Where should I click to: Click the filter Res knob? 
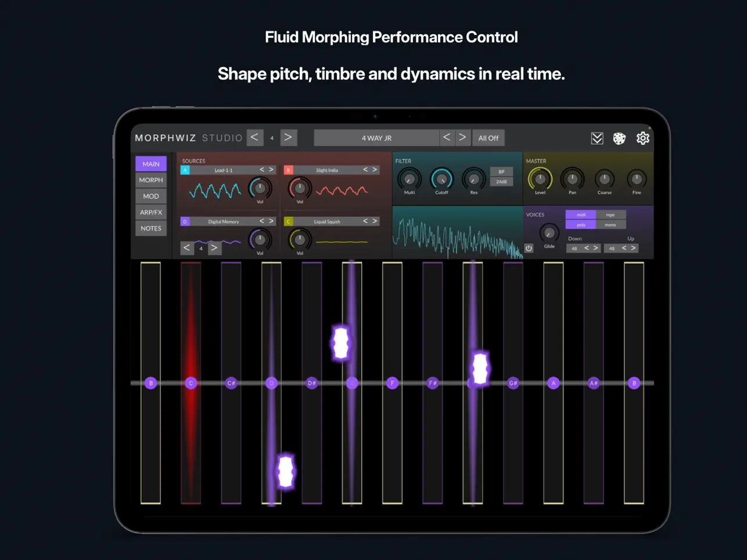474,179
